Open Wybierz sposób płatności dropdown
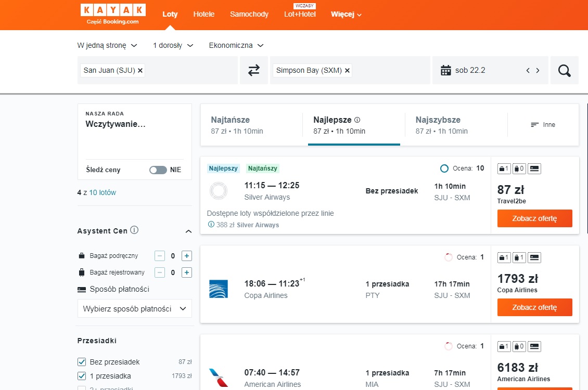 [135, 309]
